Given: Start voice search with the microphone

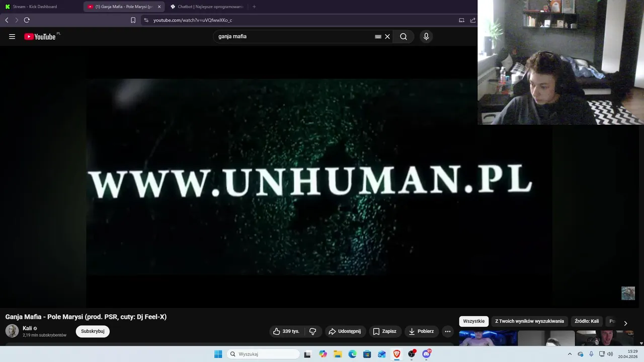Looking at the screenshot, I should click(x=426, y=37).
